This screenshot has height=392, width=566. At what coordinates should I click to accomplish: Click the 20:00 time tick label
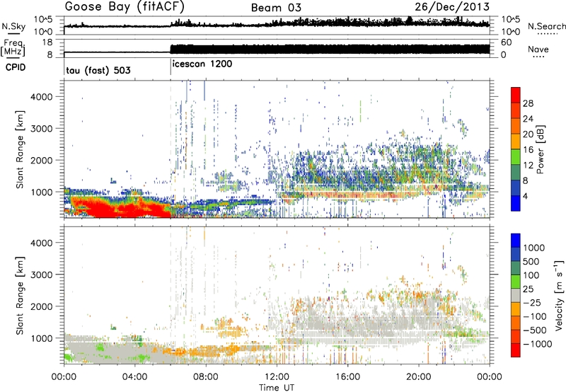[x=418, y=377]
